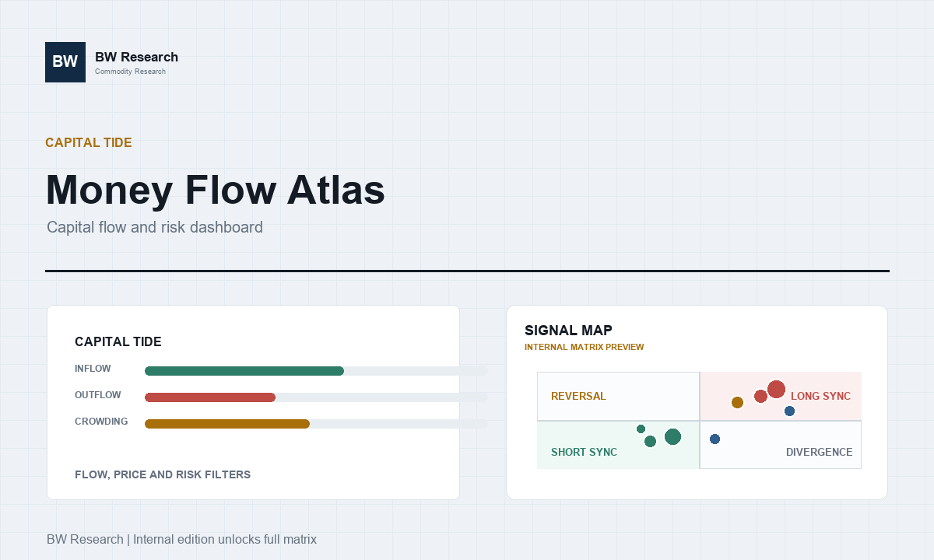
Task: Click the BW Research brand name
Action: [x=136, y=57]
